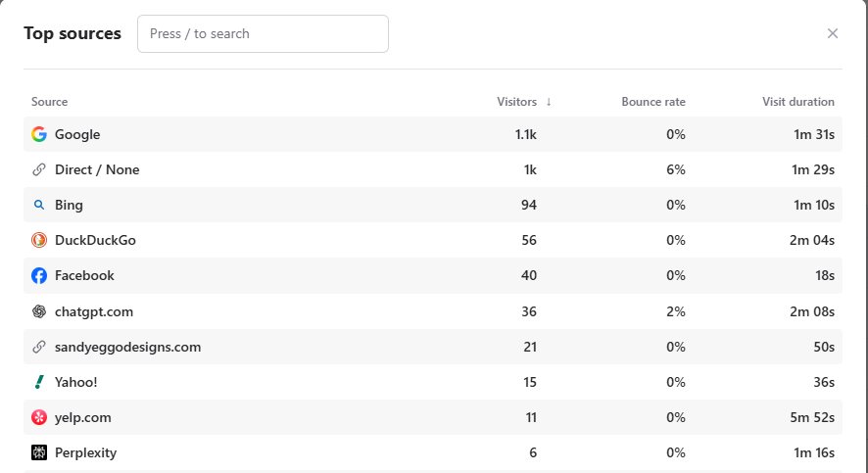Image resolution: width=868 pixels, height=473 pixels.
Task: Click the chatgpt.com logo icon
Action: tap(39, 311)
